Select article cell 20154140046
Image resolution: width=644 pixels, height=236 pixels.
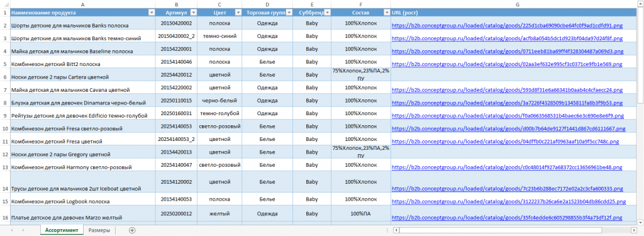tap(177, 62)
